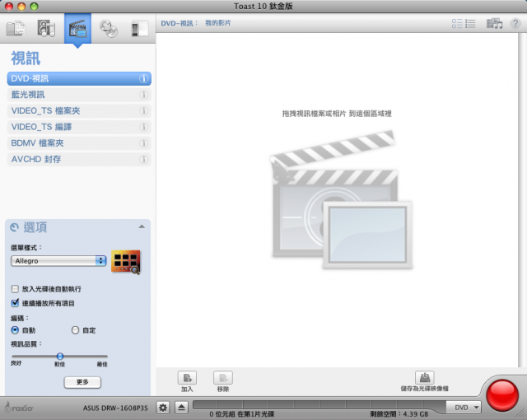Show info for DVD-視訊

click(143, 78)
